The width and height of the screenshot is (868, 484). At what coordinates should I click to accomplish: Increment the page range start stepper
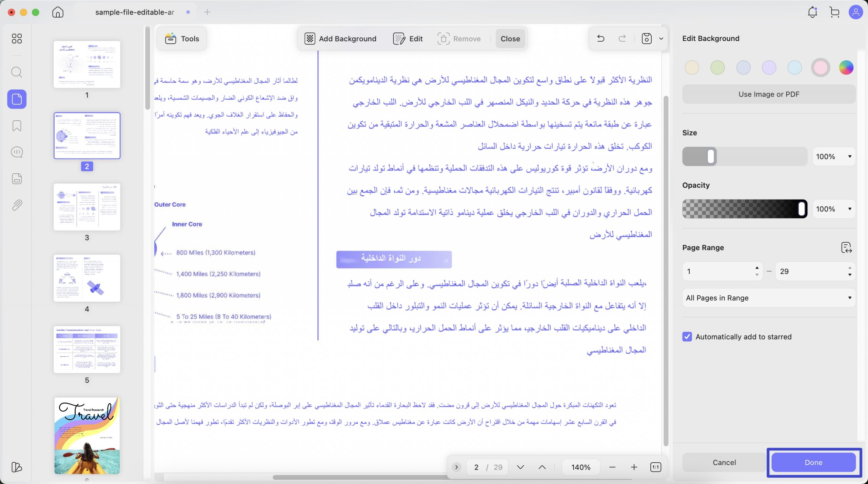(757, 267)
